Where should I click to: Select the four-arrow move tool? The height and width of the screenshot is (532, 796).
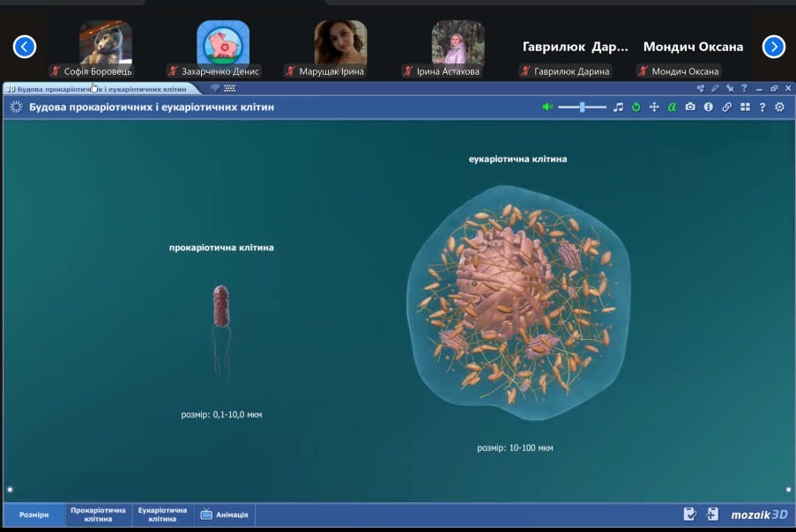(654, 107)
